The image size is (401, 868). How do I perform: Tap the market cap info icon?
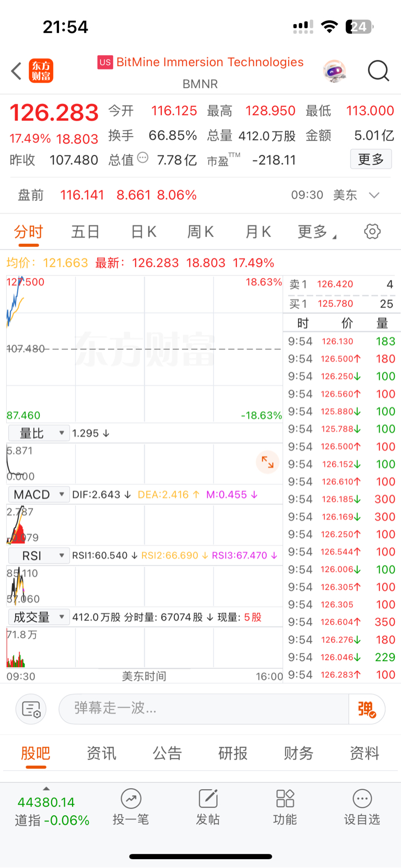pos(143,158)
